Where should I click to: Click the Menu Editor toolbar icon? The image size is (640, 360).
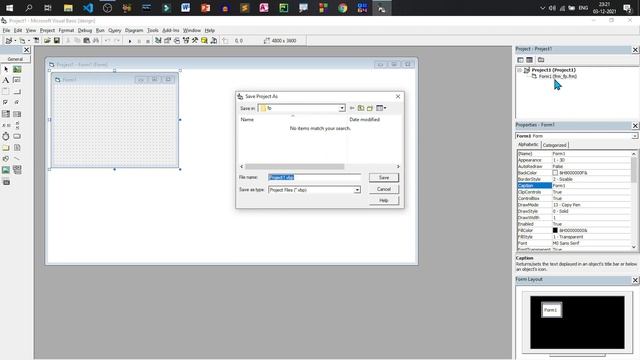click(x=37, y=40)
